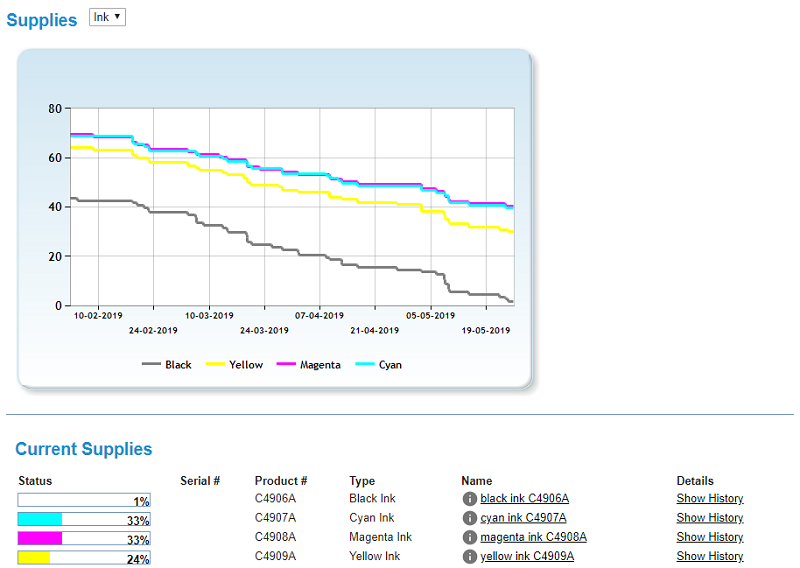Click the 19-05-2019 date axis label
Viewport: 800px width, 568px height.
click(x=486, y=331)
